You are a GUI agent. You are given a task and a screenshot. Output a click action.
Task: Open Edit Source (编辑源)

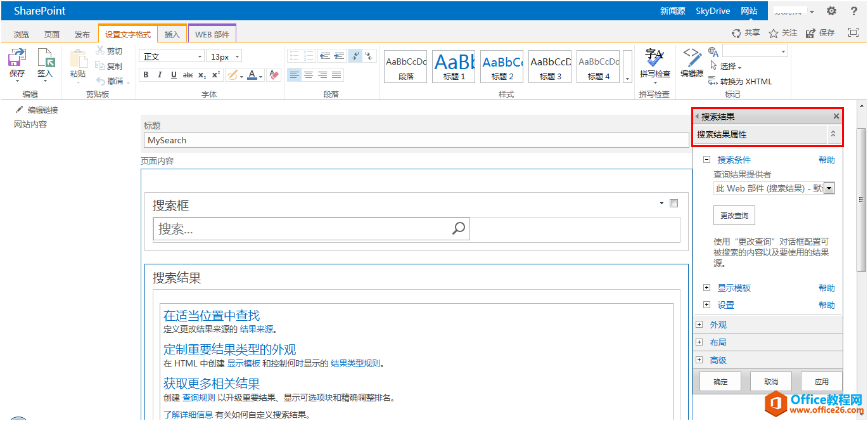pos(692,63)
